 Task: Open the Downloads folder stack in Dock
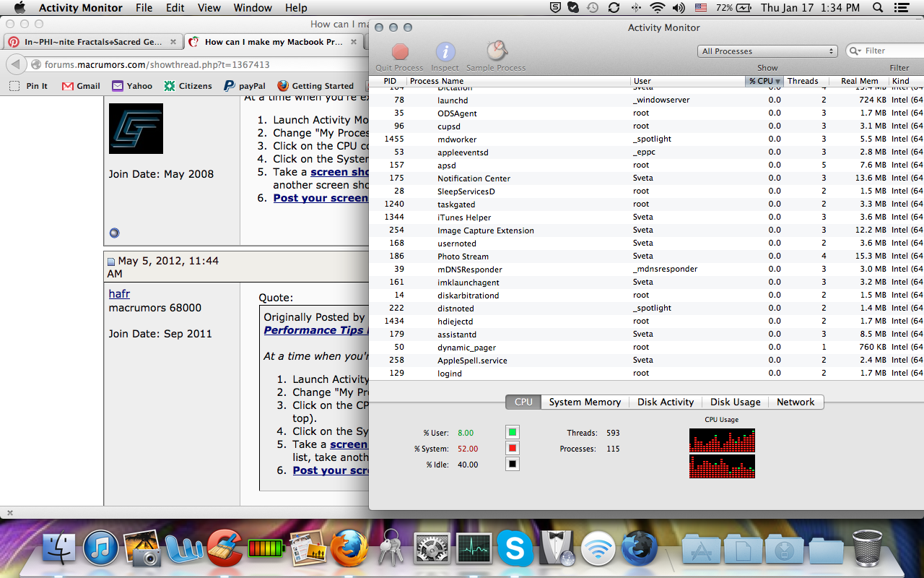point(783,550)
